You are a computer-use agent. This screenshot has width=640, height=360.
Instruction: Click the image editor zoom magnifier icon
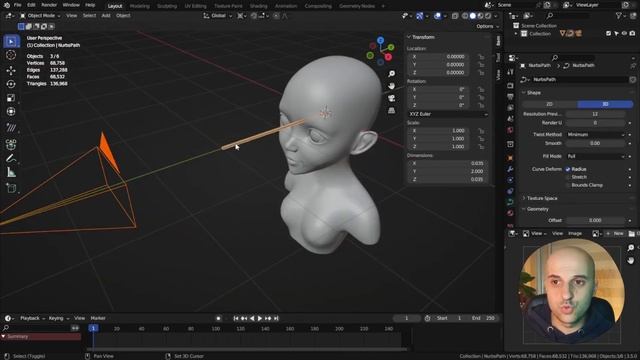631,248
